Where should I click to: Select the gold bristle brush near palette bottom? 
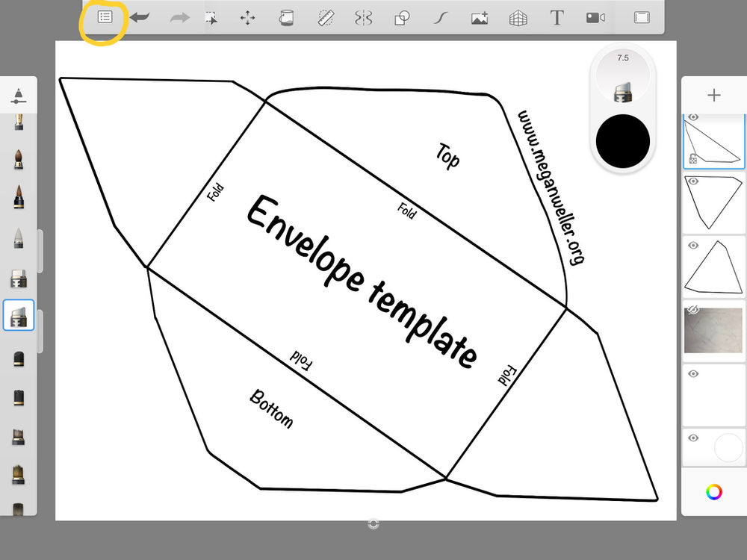point(18,474)
